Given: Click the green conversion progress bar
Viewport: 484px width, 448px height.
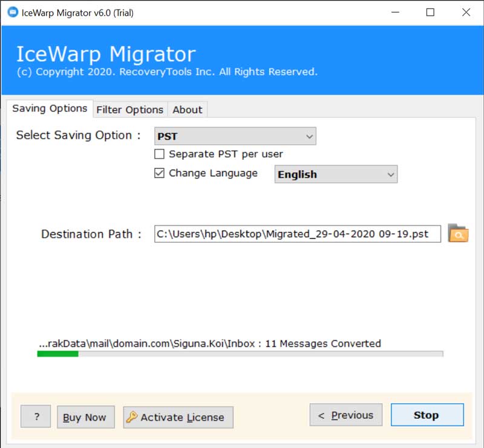Looking at the screenshot, I should (x=240, y=354).
